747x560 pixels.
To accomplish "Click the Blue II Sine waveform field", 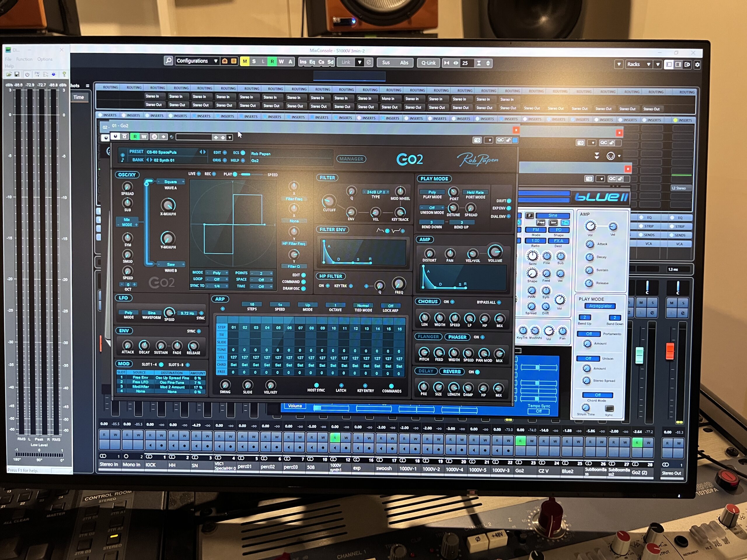I will click(x=553, y=215).
